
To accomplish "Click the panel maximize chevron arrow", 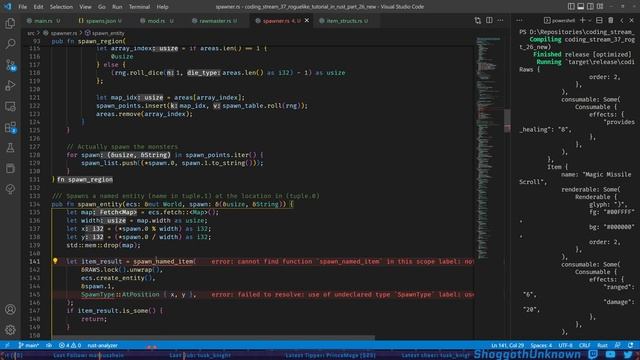I will (622, 20).
